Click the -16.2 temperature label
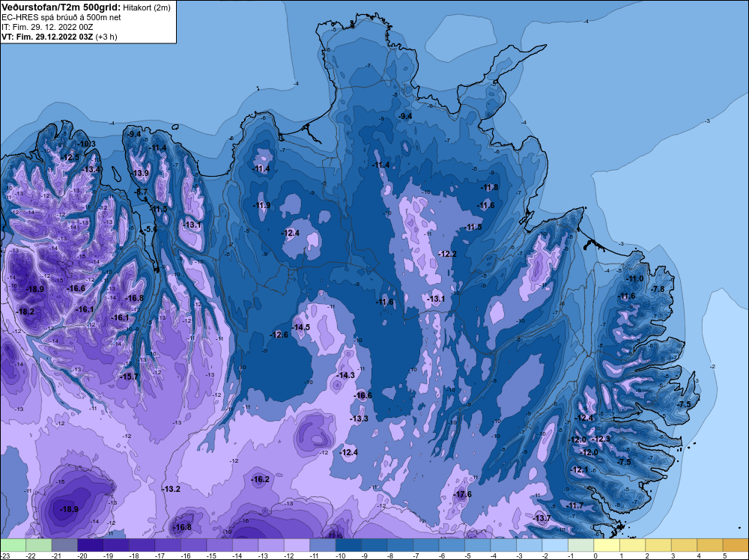 click(261, 479)
